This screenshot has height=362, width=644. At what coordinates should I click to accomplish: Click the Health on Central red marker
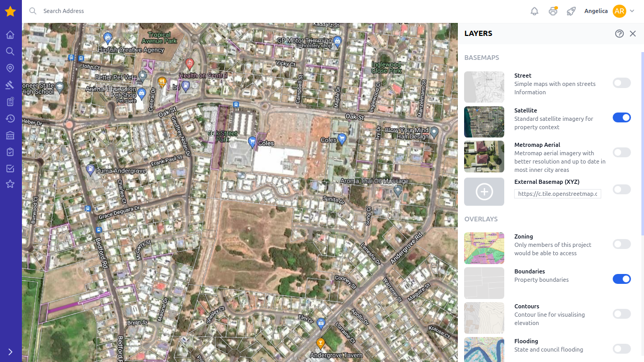point(190,64)
